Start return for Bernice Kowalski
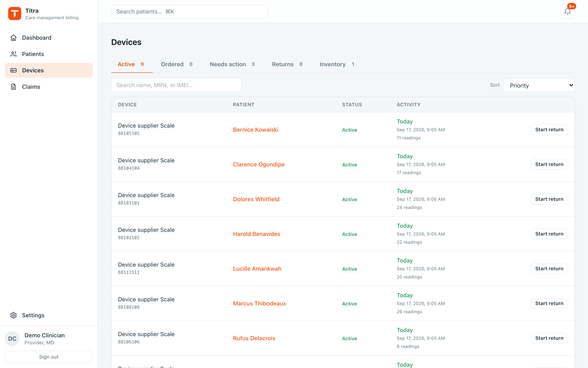Image resolution: width=588 pixels, height=368 pixels. pyautogui.click(x=549, y=130)
